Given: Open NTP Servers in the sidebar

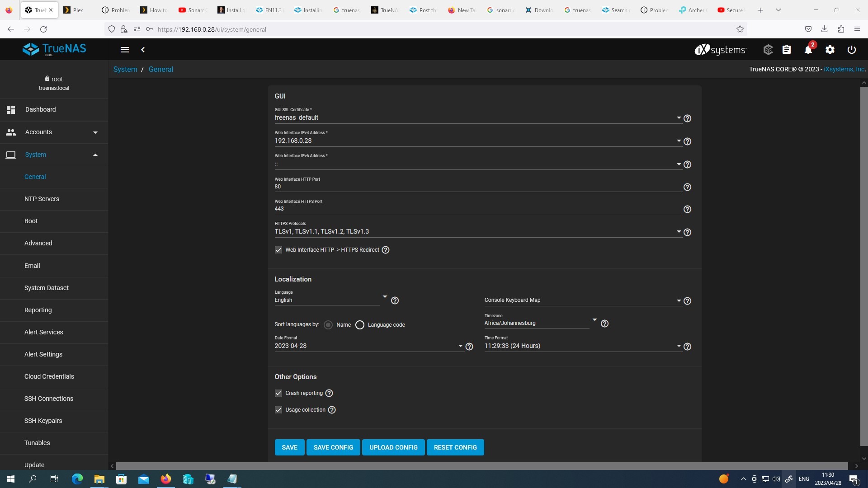Looking at the screenshot, I should [x=54, y=199].
